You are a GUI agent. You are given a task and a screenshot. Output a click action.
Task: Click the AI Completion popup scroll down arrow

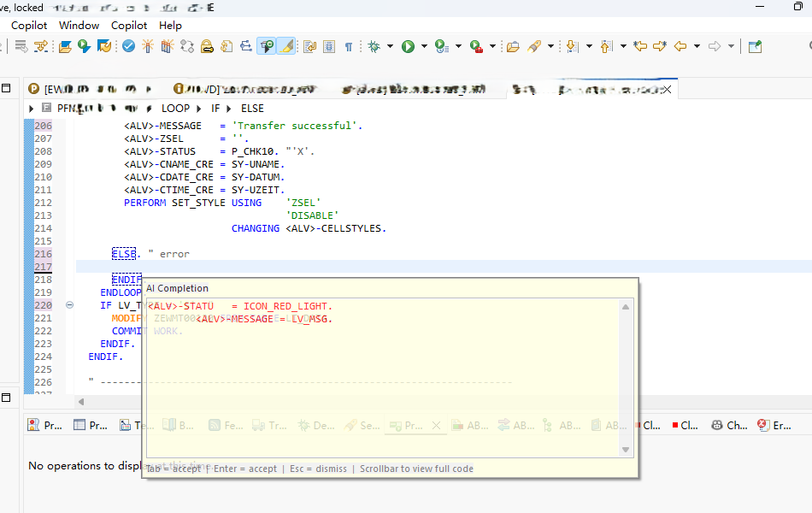tap(626, 449)
